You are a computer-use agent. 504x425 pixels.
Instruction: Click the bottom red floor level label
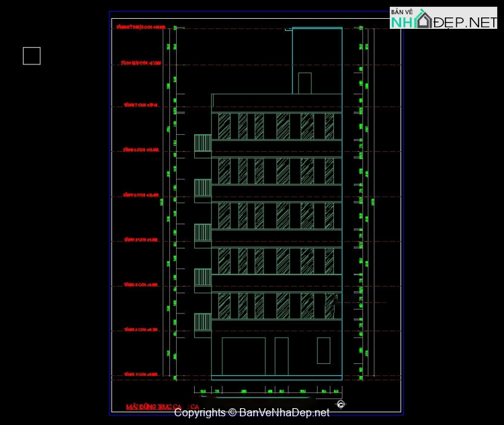tap(140, 374)
